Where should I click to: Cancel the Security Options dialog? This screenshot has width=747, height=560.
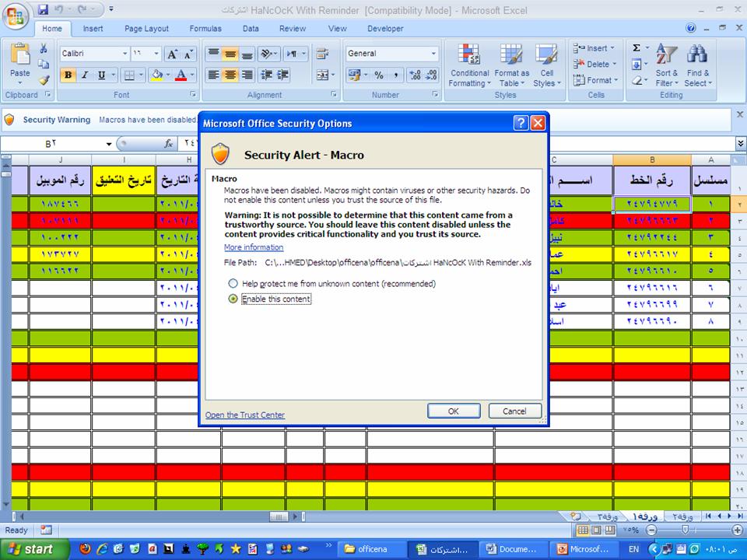pos(514,411)
